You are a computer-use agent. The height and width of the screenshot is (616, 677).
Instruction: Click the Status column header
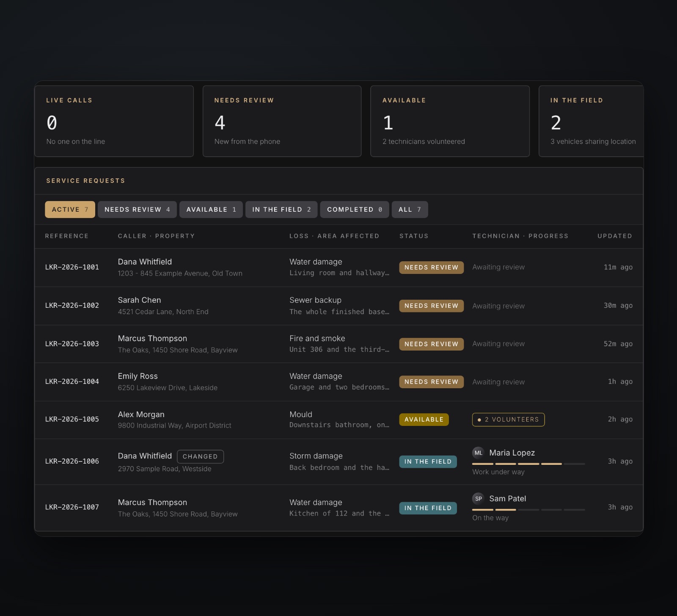(x=414, y=236)
